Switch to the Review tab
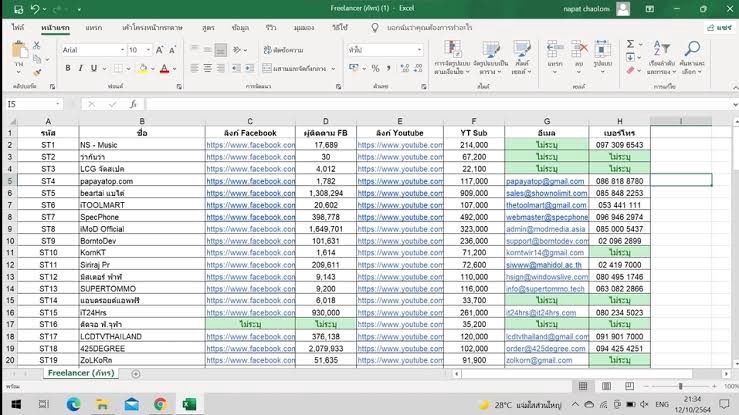 pos(271,28)
